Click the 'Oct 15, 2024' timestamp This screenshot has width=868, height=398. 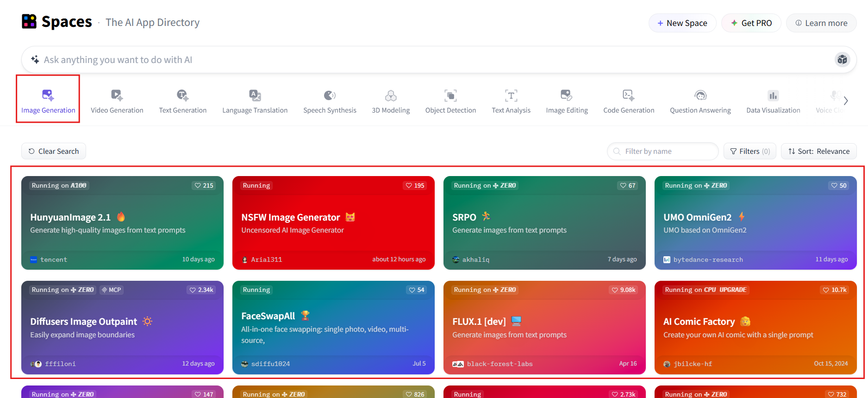pos(831,364)
